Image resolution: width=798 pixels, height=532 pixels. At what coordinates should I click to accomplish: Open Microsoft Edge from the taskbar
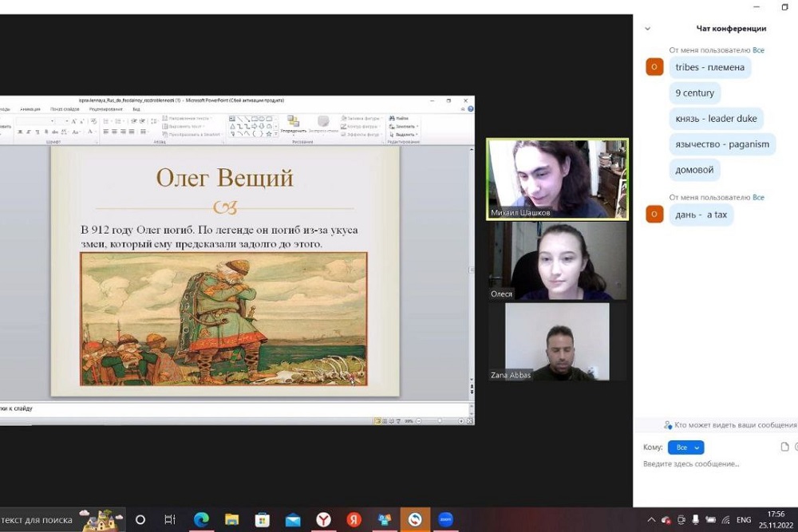click(201, 520)
